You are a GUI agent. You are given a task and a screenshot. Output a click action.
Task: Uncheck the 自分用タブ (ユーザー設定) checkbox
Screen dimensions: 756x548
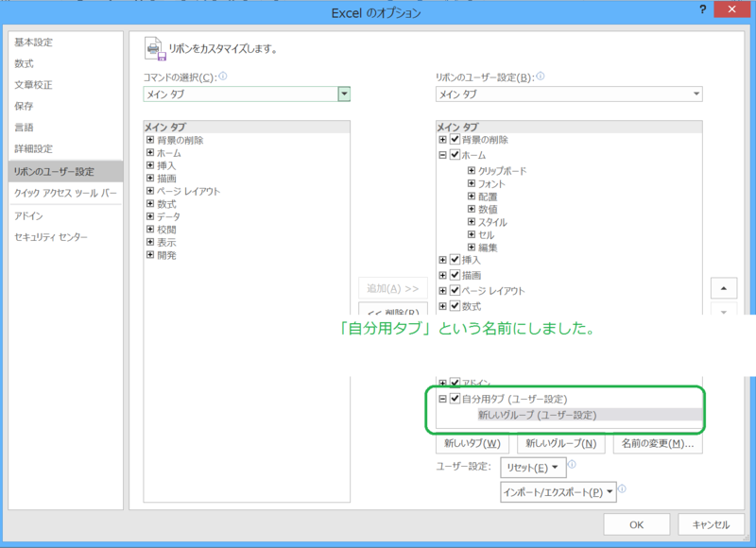click(x=455, y=399)
